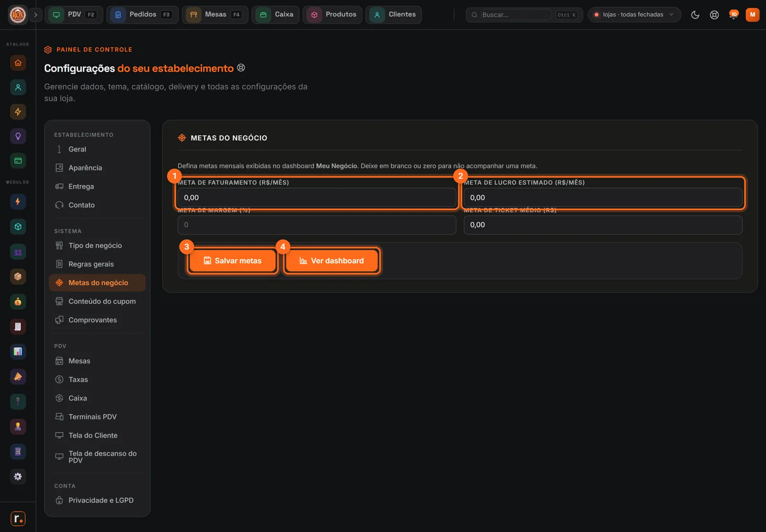Open the Aparência settings section

click(x=97, y=168)
